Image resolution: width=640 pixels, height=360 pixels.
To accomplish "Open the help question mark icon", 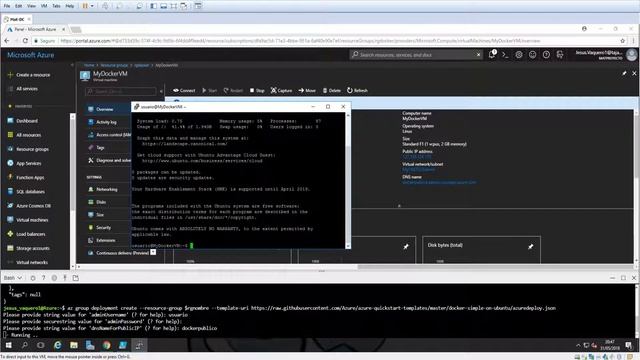I will pyautogui.click(x=546, y=55).
